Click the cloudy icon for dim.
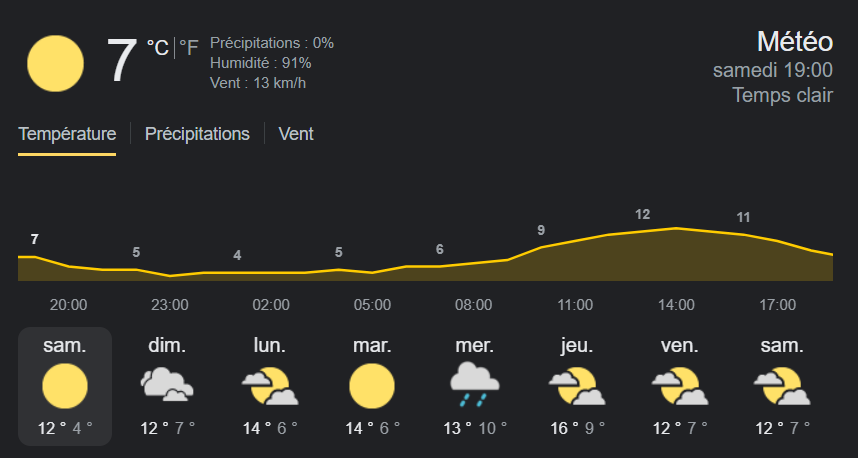 pyautogui.click(x=167, y=386)
